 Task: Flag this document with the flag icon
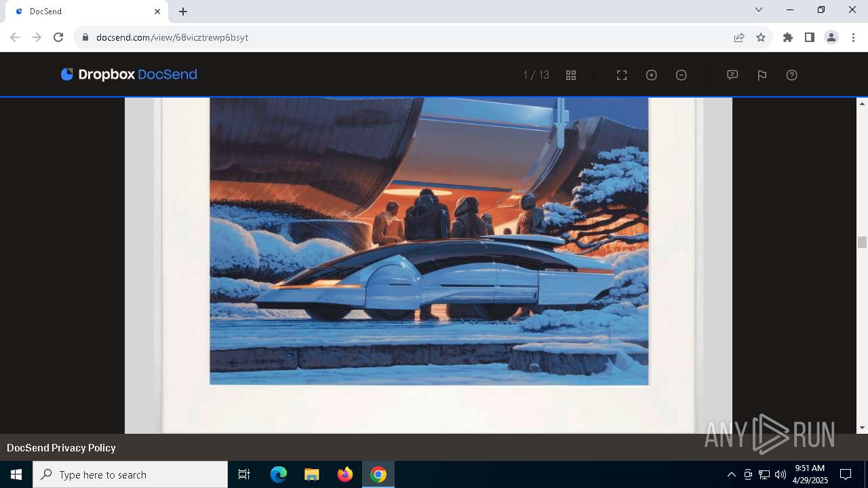coord(762,75)
